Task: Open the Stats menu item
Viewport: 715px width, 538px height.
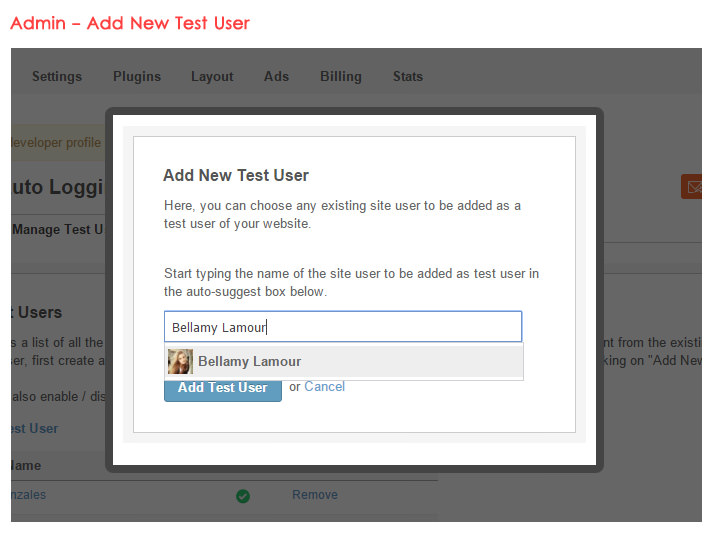Action: 408,76
